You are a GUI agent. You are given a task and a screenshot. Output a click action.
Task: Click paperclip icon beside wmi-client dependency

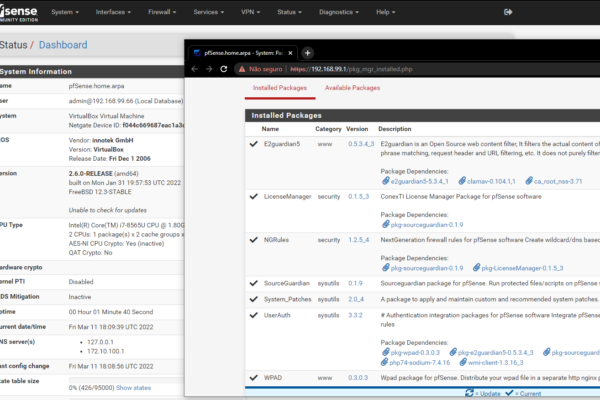pyautogui.click(x=463, y=362)
